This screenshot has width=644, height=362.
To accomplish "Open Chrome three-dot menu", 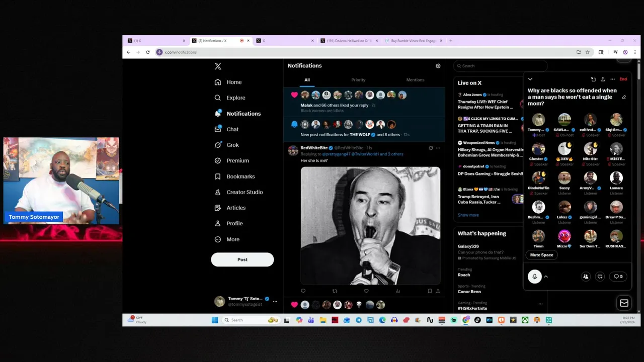I will point(635,52).
